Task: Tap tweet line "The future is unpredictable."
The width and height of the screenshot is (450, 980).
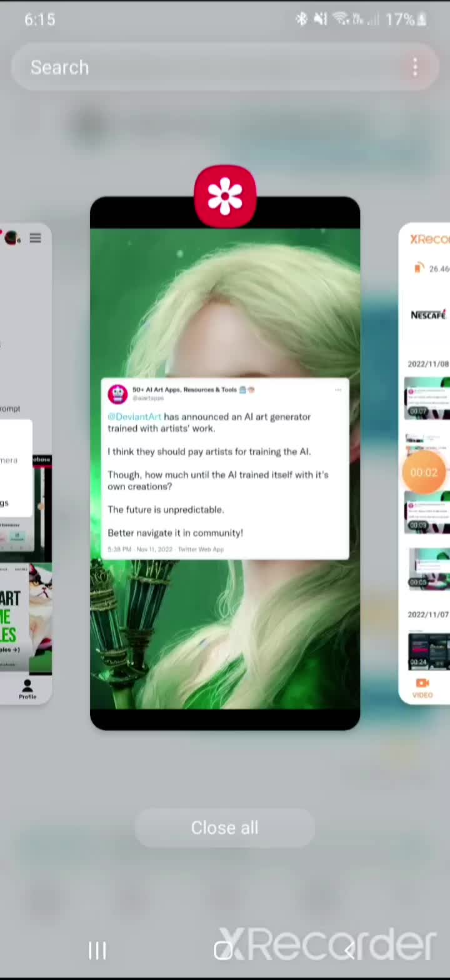Action: [166, 509]
